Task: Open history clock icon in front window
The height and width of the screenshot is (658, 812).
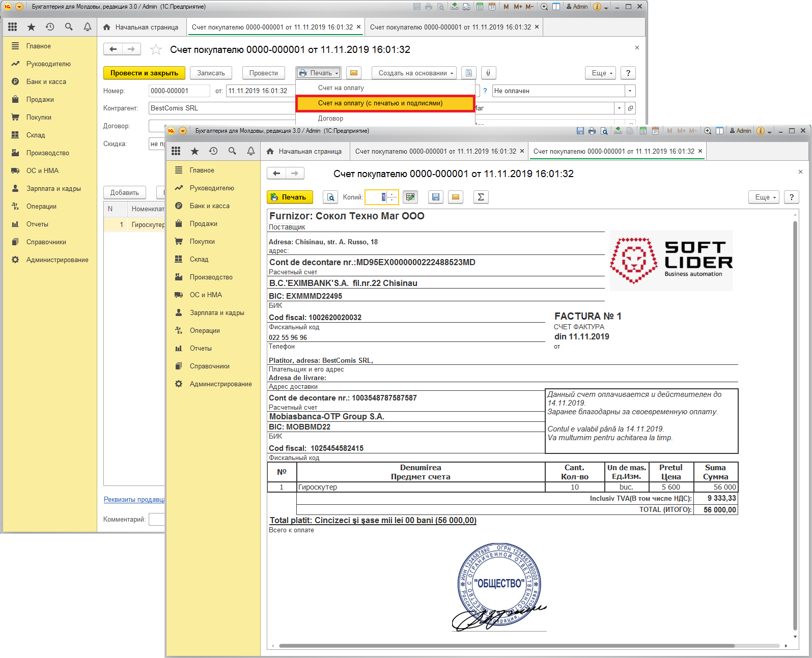Action: pyautogui.click(x=213, y=151)
